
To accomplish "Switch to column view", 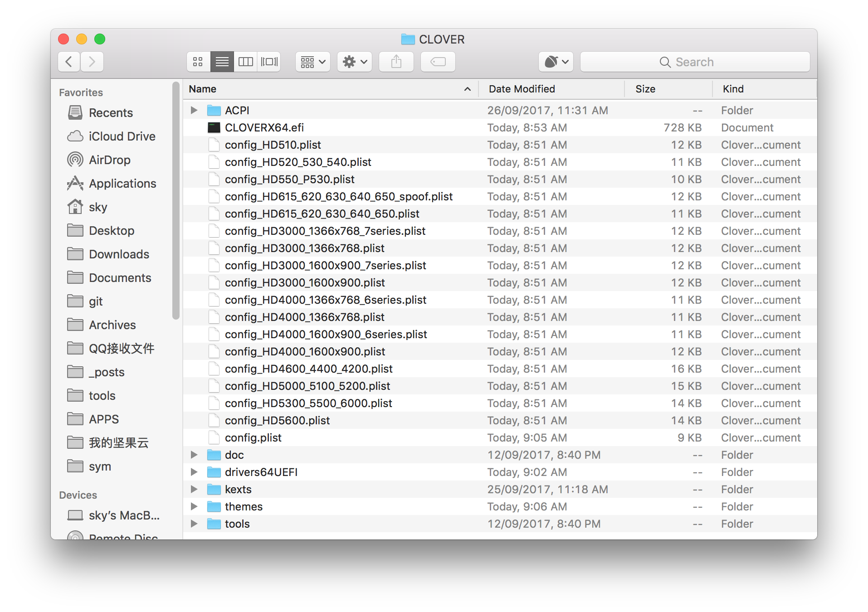I will (x=245, y=62).
